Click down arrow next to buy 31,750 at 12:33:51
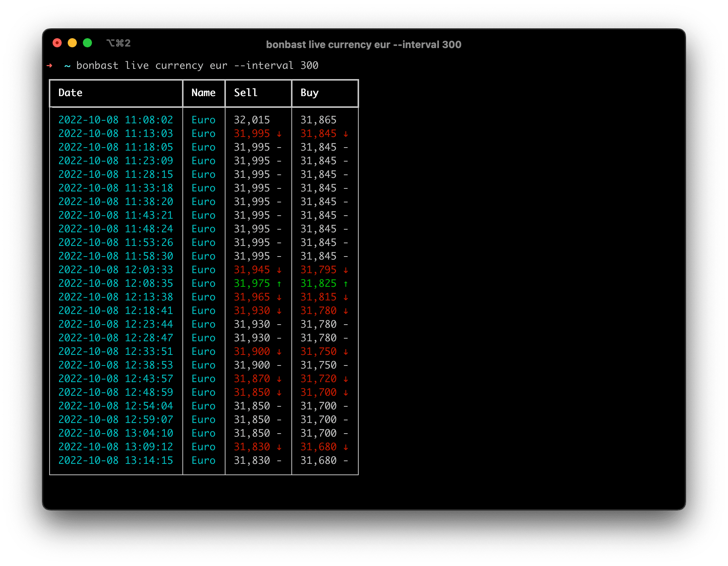728x566 pixels. pyautogui.click(x=346, y=352)
